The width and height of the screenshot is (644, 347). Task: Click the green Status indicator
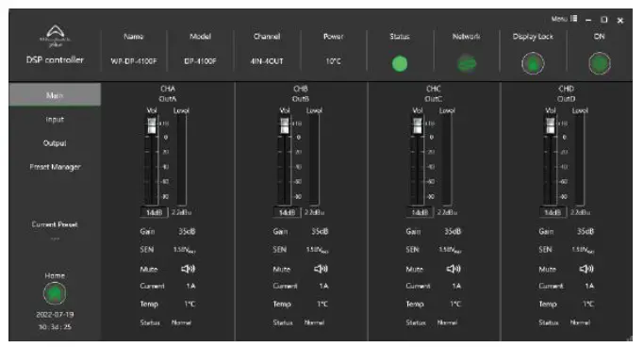(x=400, y=64)
